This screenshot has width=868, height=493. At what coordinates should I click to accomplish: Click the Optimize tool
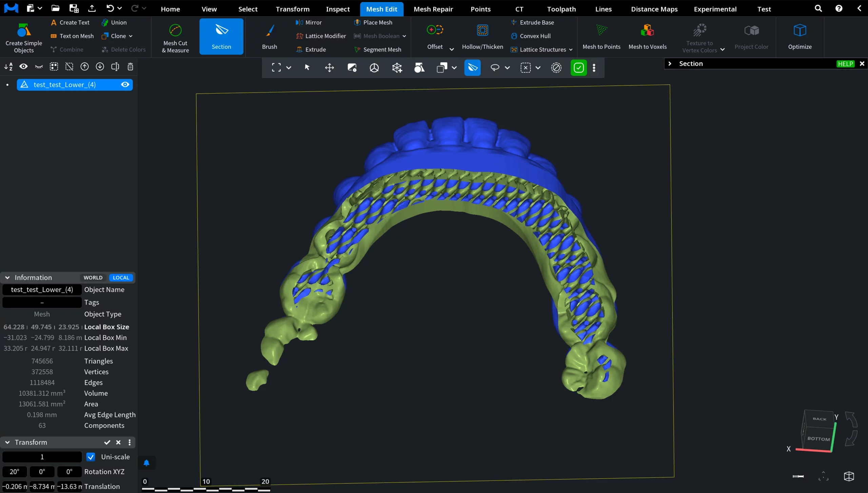coord(800,36)
